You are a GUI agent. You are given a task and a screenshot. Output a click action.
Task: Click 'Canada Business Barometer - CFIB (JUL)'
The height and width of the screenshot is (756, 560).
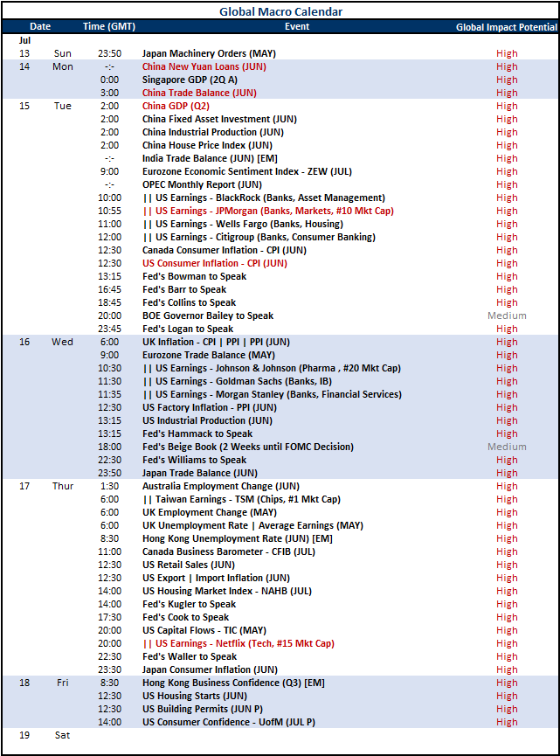(228, 551)
